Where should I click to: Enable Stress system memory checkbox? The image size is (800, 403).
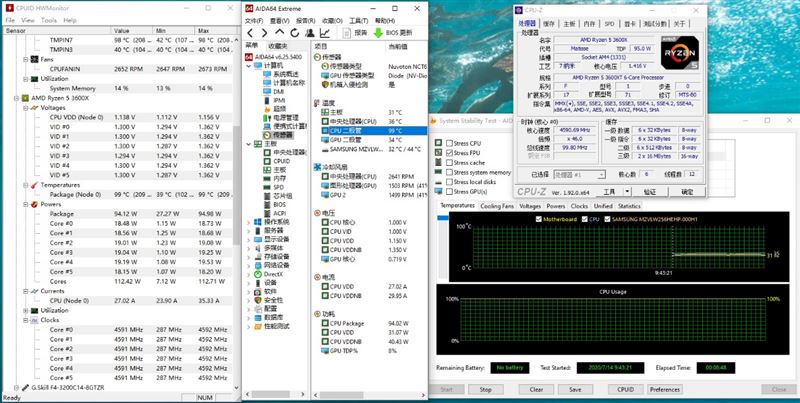click(x=449, y=172)
